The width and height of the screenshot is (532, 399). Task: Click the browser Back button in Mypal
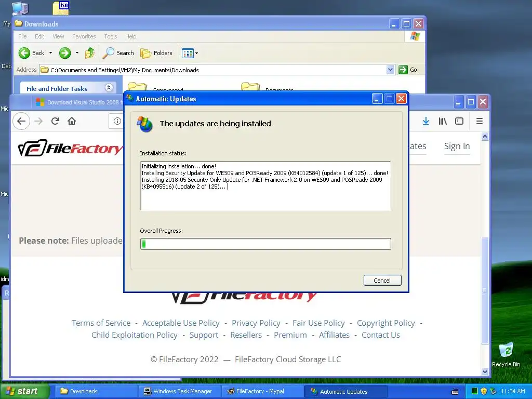click(21, 121)
